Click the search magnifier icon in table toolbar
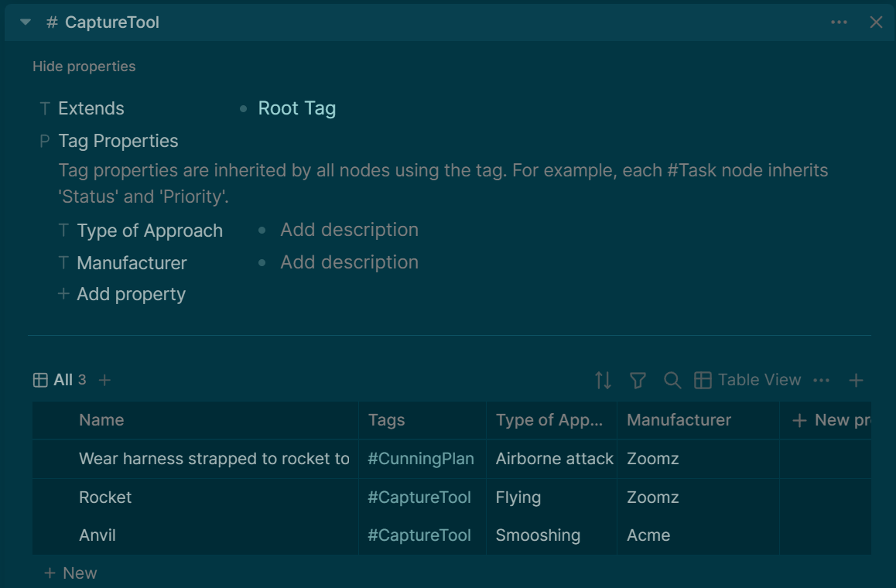896x588 pixels. [672, 380]
